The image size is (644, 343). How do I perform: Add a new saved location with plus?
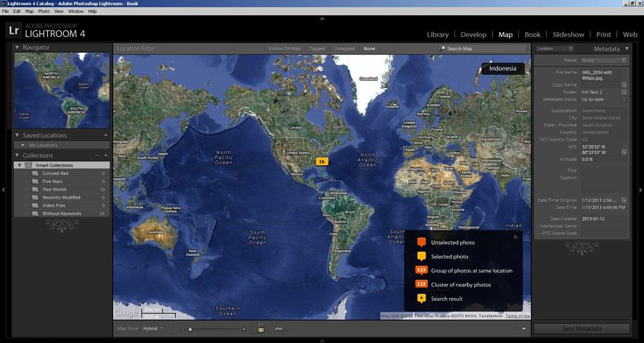106,135
